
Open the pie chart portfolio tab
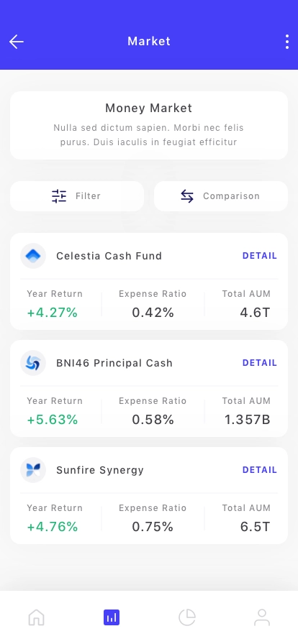tap(187, 617)
